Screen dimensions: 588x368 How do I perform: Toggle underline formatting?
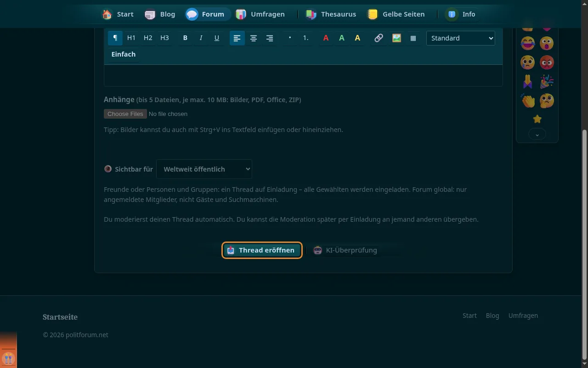[x=217, y=38]
